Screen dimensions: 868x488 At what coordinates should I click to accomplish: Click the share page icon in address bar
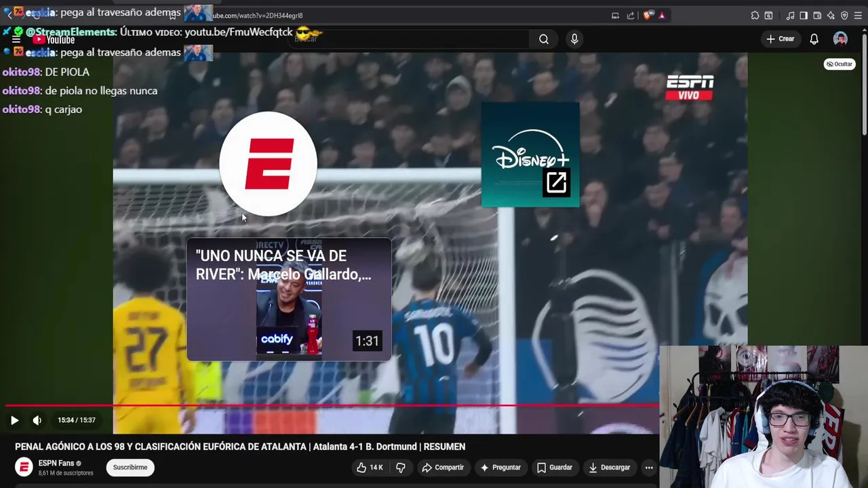(x=631, y=16)
